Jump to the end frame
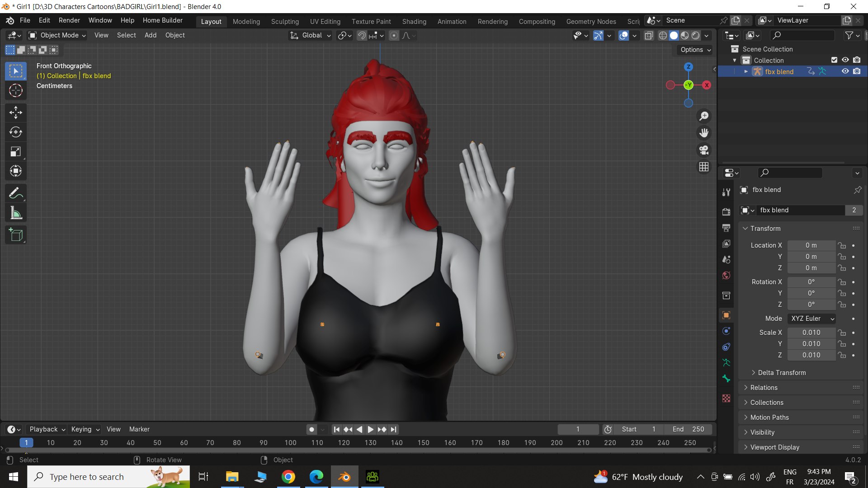 394,429
